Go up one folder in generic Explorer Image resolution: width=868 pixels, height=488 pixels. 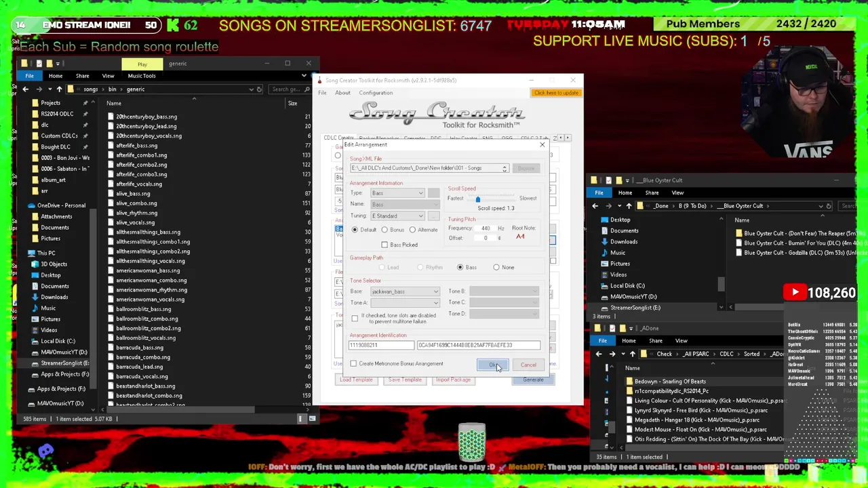click(x=59, y=89)
